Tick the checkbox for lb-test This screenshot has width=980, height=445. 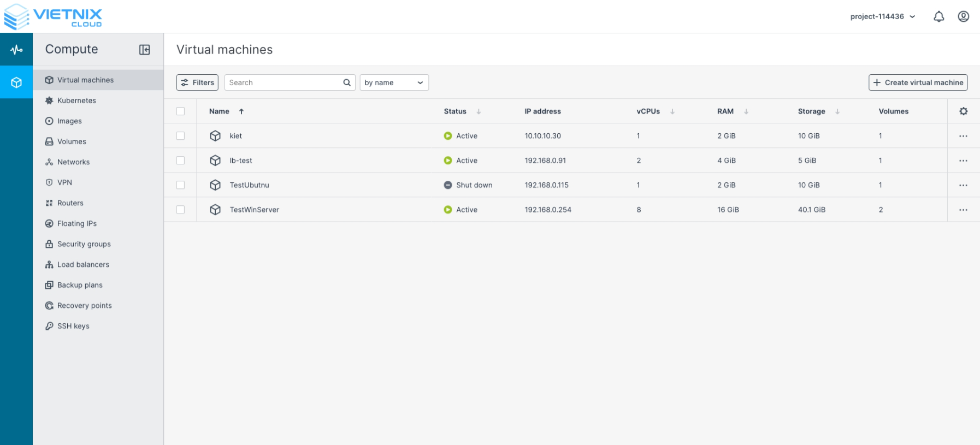(x=181, y=161)
